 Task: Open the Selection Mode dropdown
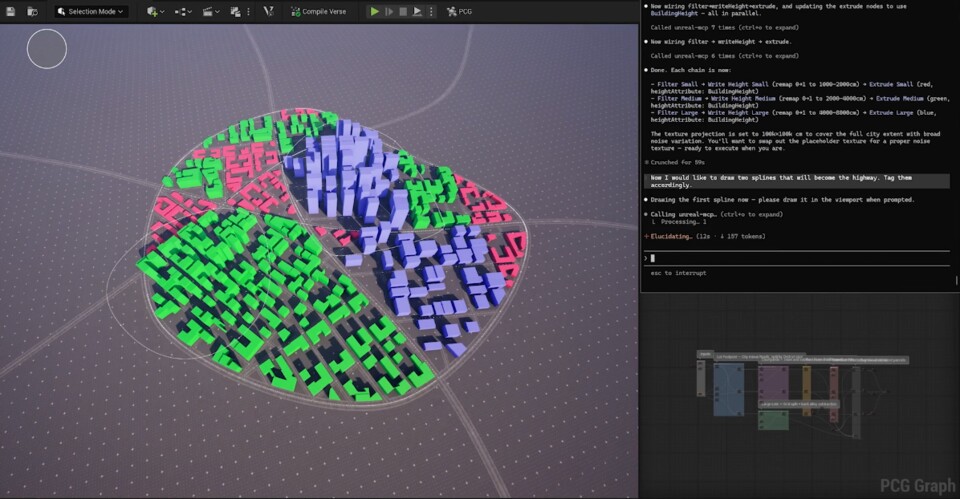tap(91, 11)
